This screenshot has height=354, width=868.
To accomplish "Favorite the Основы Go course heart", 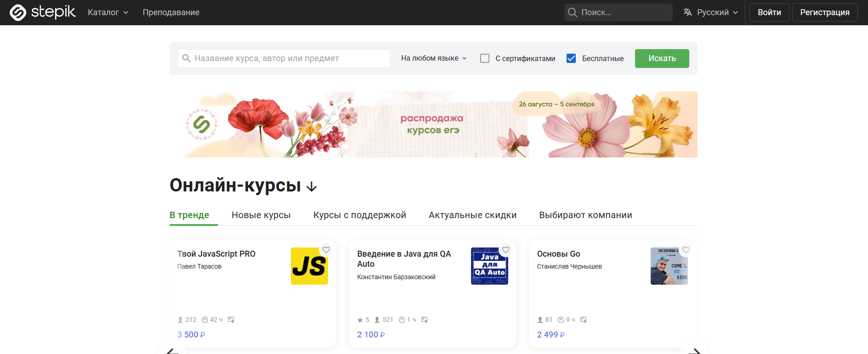I will 686,250.
